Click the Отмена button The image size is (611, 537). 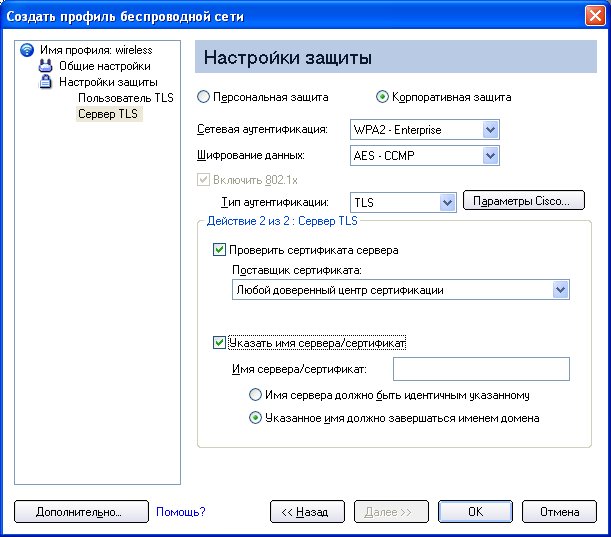coord(559,511)
